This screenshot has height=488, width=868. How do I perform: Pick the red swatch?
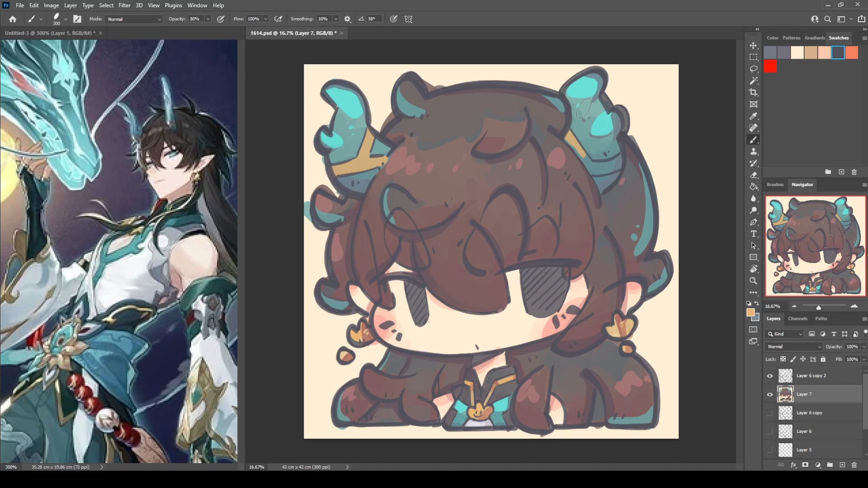(x=770, y=66)
